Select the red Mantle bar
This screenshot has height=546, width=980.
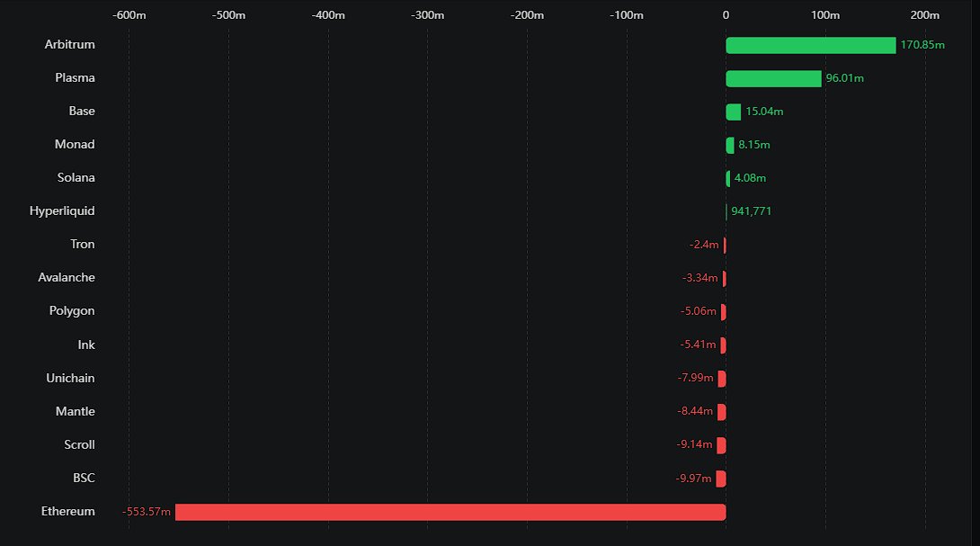point(722,412)
